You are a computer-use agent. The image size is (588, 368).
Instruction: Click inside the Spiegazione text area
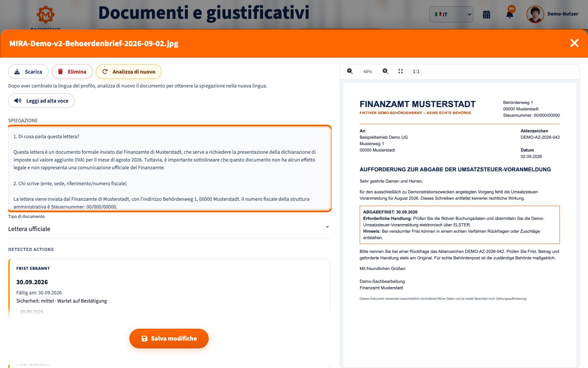coord(169,169)
